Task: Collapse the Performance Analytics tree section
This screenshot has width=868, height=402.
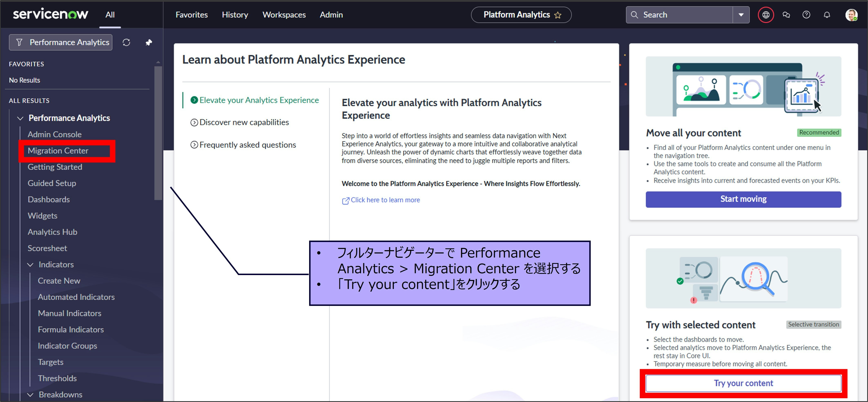Action: [20, 118]
